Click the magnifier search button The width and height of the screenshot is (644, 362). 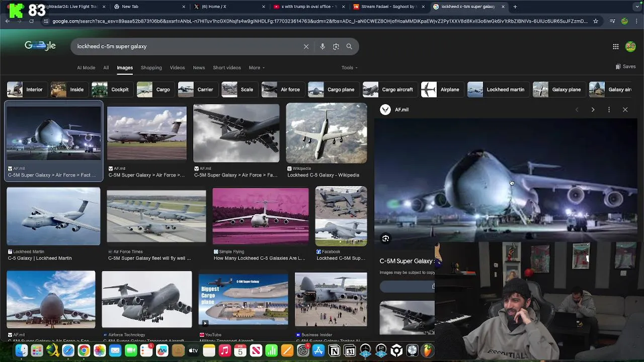(x=349, y=46)
